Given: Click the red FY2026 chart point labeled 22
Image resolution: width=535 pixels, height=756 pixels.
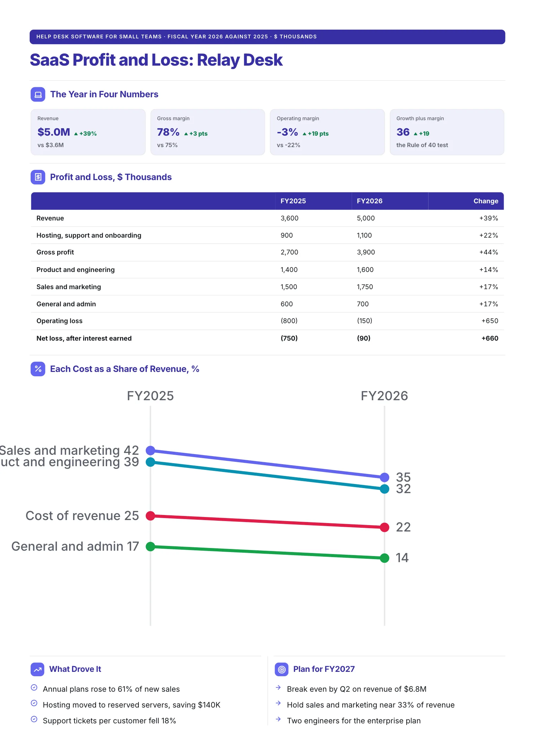Looking at the screenshot, I should click(x=384, y=527).
